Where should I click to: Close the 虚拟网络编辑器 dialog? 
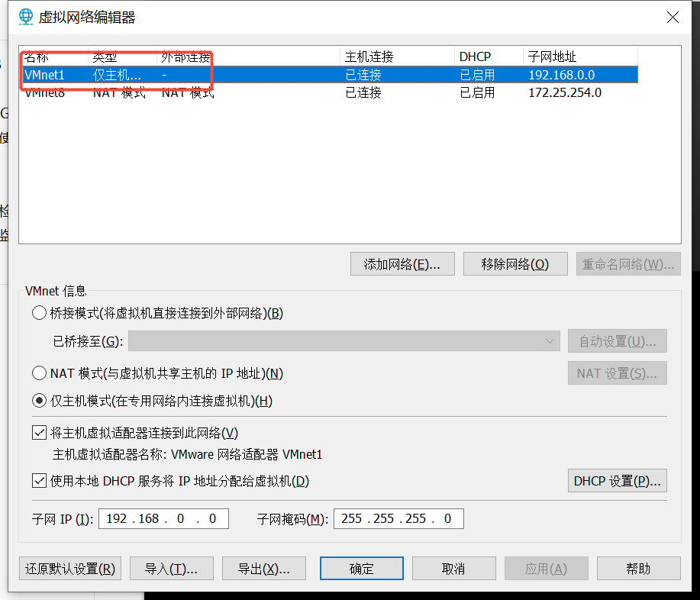673,18
